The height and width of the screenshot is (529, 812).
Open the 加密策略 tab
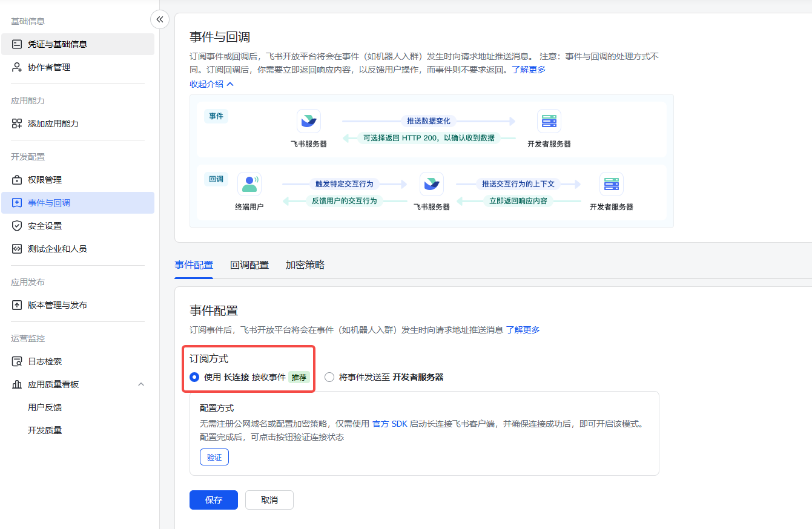(x=305, y=264)
